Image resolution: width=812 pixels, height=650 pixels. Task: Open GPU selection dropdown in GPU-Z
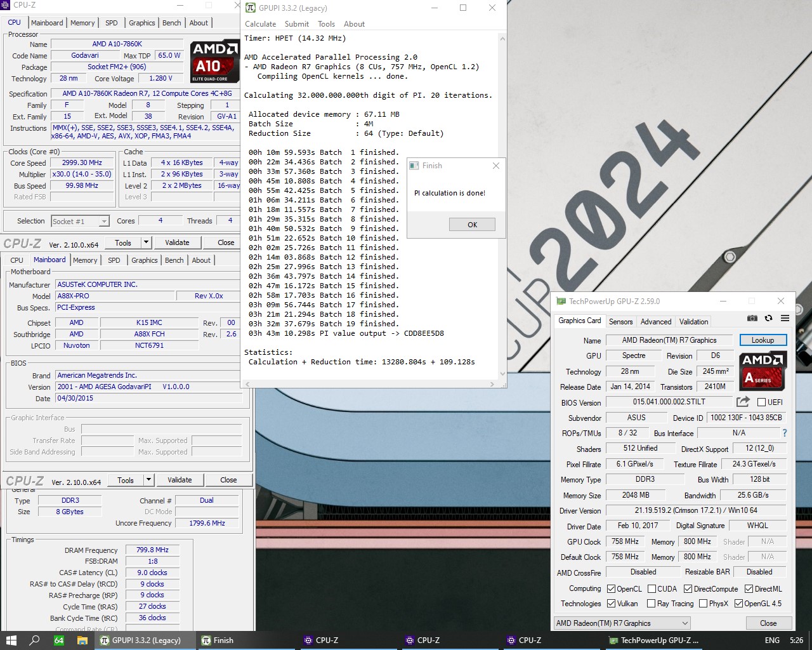(621, 623)
